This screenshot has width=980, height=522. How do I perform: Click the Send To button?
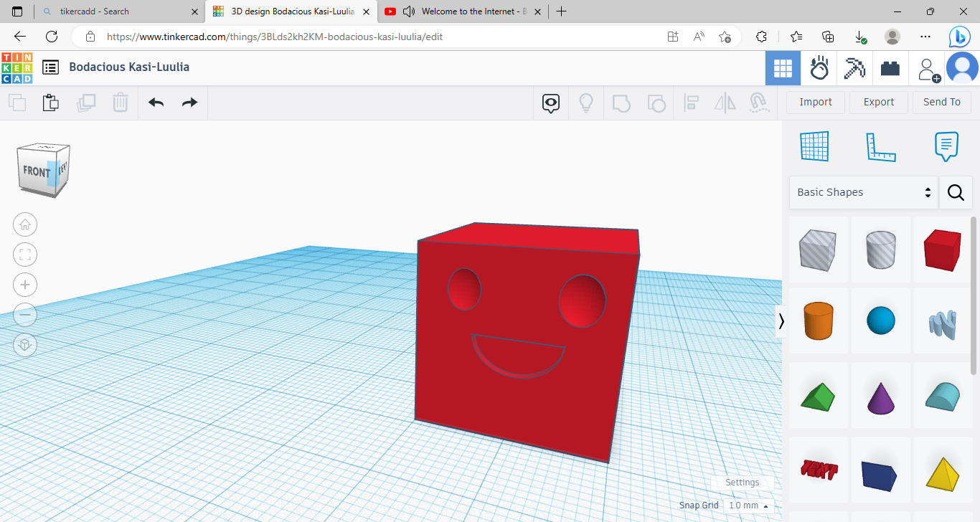click(x=942, y=102)
